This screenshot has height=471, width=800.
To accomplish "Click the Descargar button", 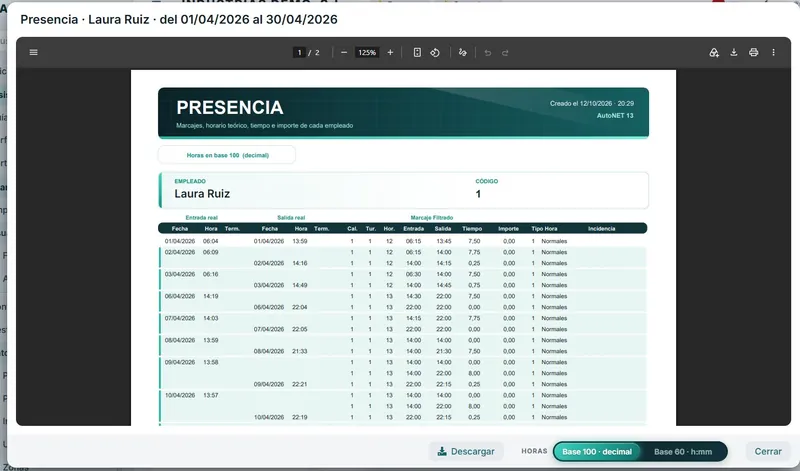I will click(x=466, y=452).
